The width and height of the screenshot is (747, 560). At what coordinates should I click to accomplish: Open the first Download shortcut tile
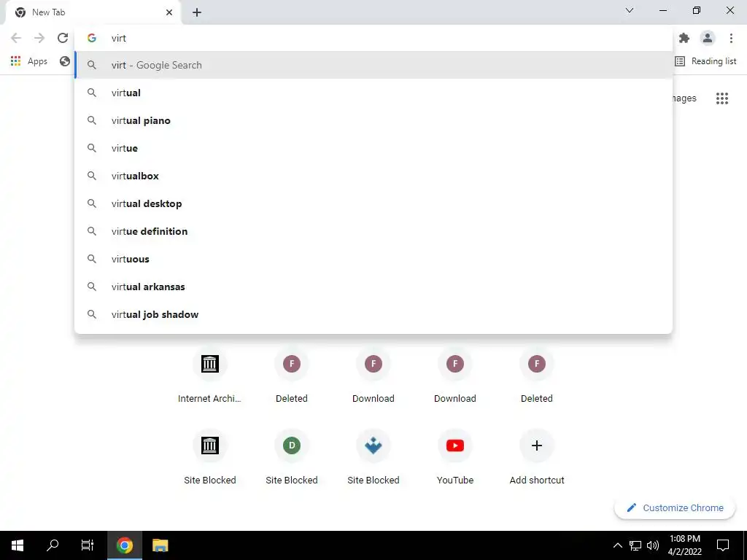(x=373, y=376)
